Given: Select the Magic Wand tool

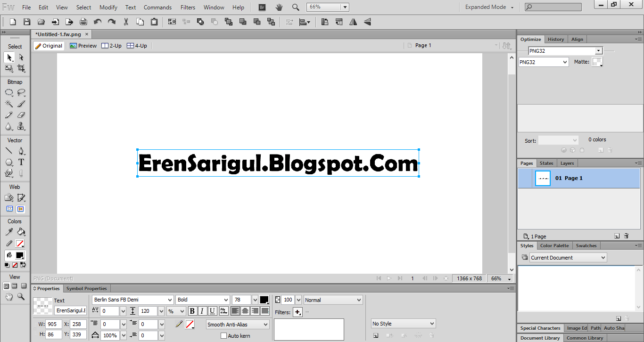Looking at the screenshot, I should 9,104.
